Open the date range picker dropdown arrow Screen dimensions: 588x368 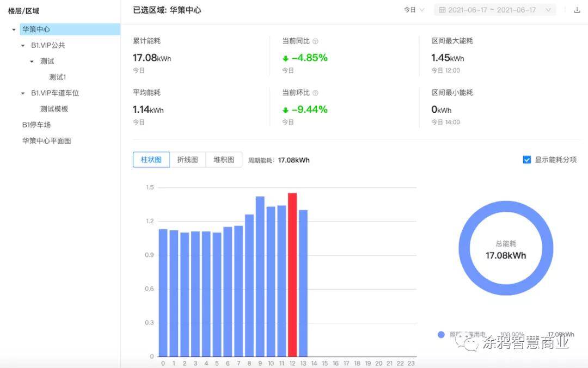[548, 10]
